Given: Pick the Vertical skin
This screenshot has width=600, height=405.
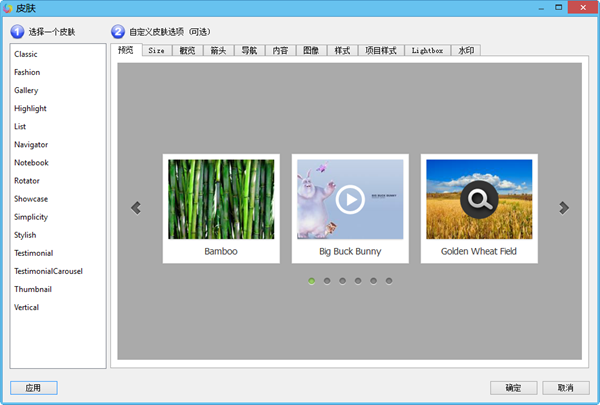Looking at the screenshot, I should pyautogui.click(x=27, y=307).
